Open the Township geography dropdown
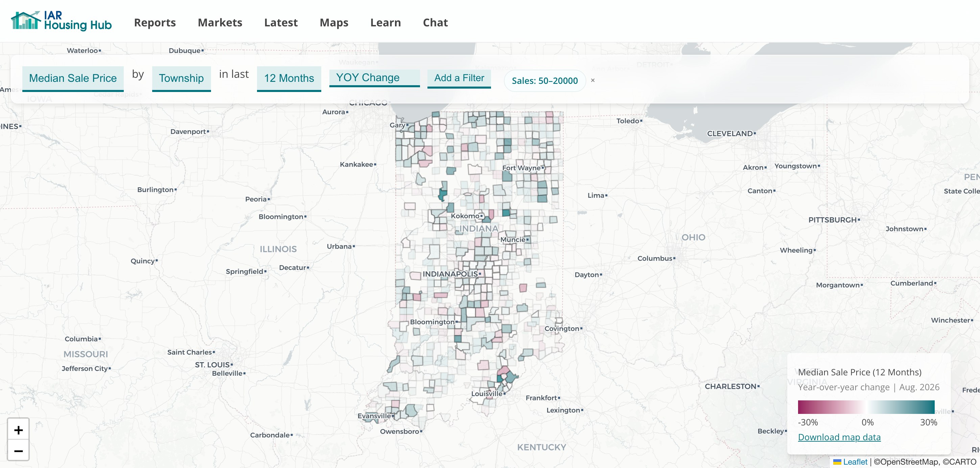Screen dimensions: 980x468 click(x=182, y=78)
